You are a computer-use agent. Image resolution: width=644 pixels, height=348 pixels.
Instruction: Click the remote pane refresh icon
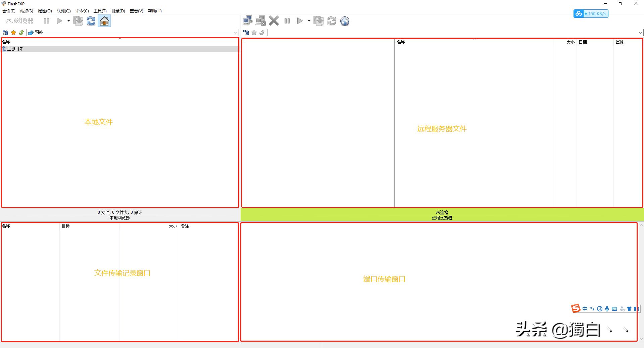pos(332,21)
